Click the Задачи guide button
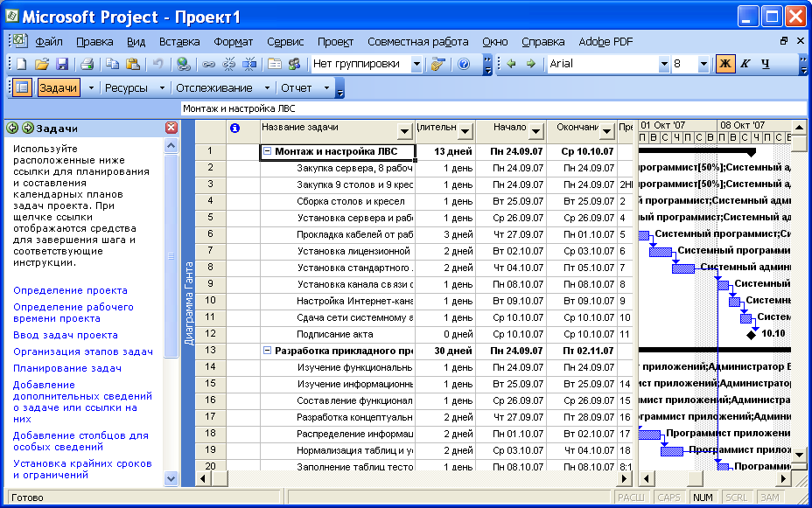Screen dimensions: 812x508 (x=58, y=88)
